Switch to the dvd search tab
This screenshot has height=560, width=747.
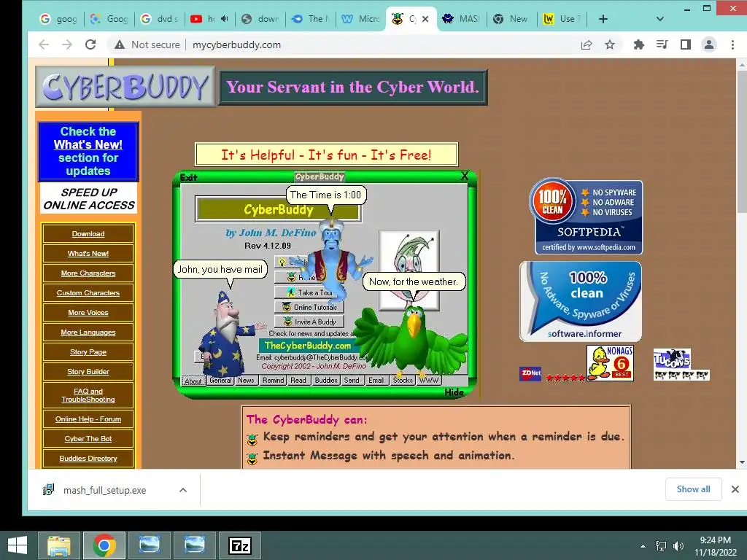coord(160,19)
